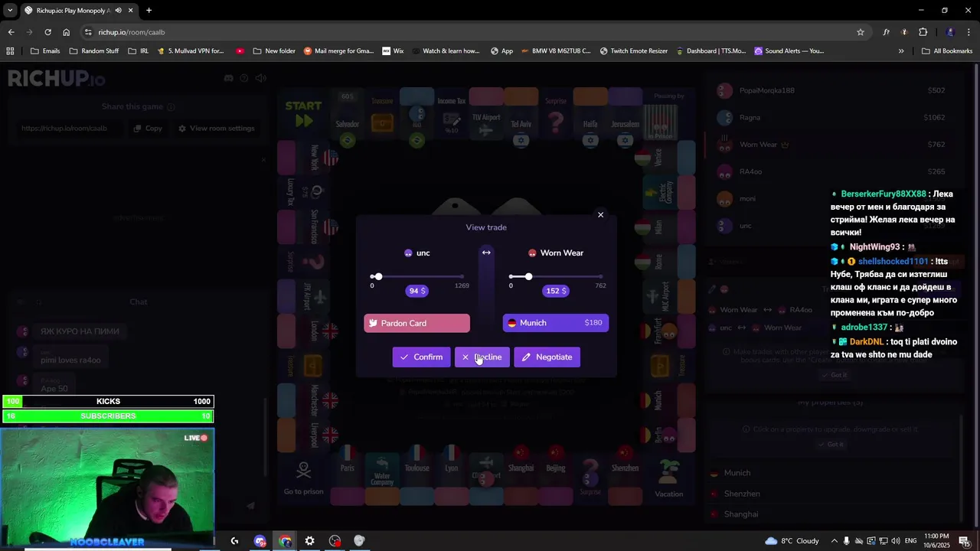The image size is (980, 551).
Task: Click the swap arrows between traders
Action: pyautogui.click(x=486, y=253)
